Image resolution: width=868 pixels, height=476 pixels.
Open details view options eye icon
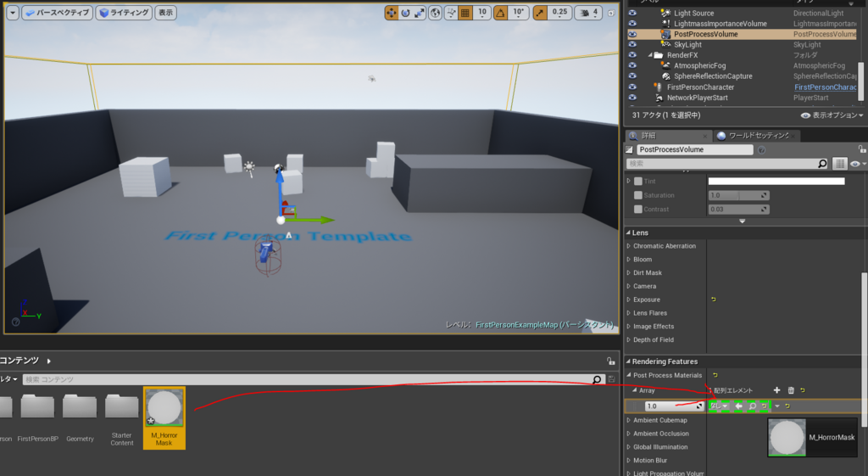(x=856, y=164)
